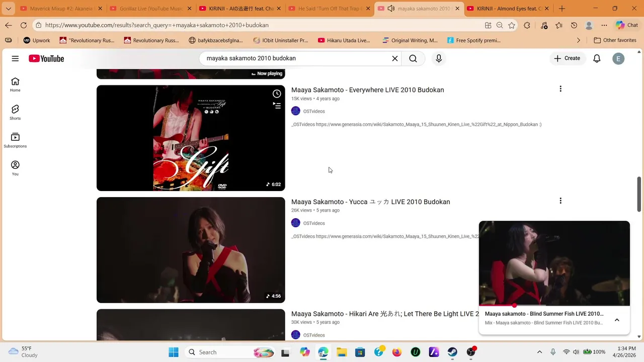Open more actions for Yucca LIVE video

560,201
